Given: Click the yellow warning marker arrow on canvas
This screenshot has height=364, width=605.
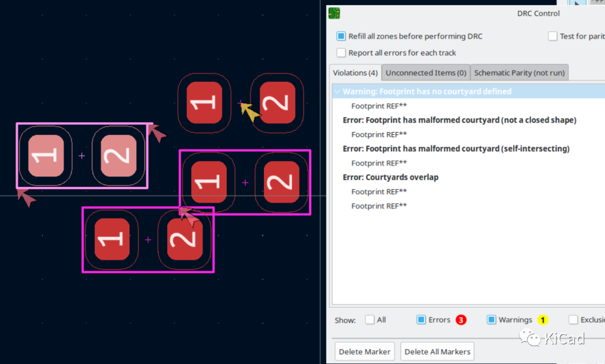Looking at the screenshot, I should [250, 112].
